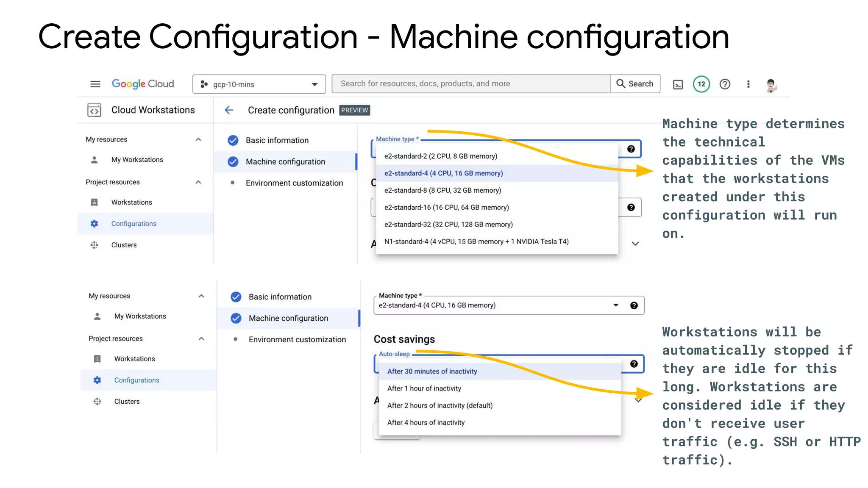The image size is (868, 488).
Task: Click upper Configurations gear icon
Action: [95, 224]
